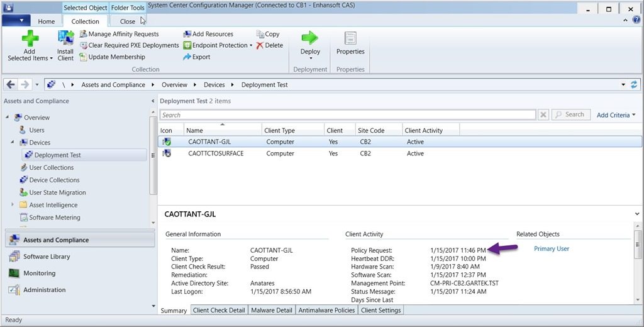Click the Delete red X button
The width and height of the screenshot is (644, 327).
pos(270,45)
